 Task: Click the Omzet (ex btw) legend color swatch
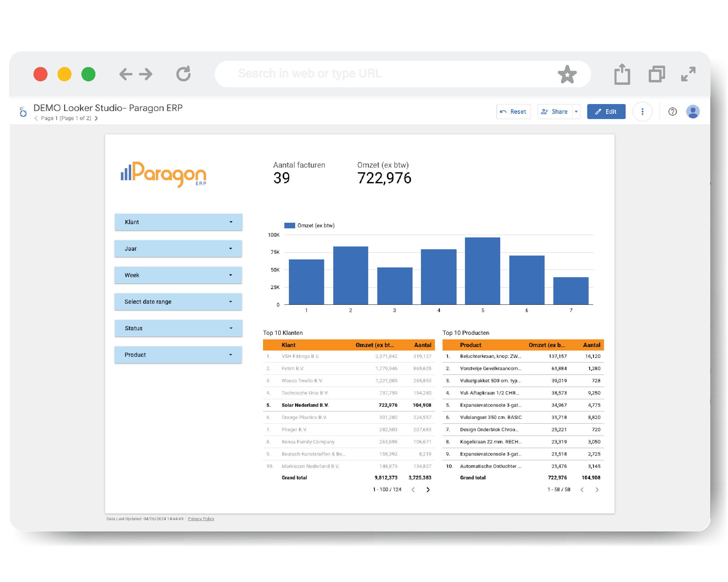(290, 226)
